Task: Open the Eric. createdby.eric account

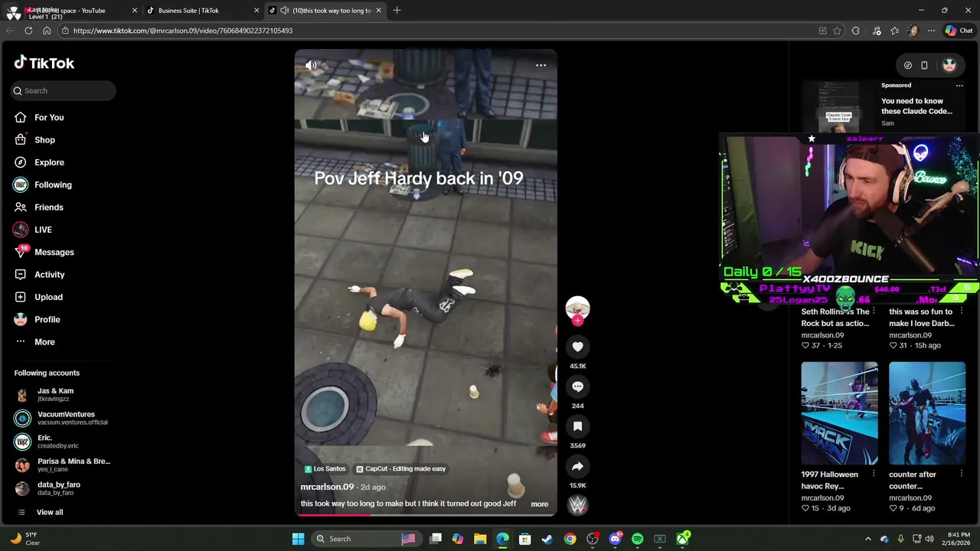Action: (64, 442)
